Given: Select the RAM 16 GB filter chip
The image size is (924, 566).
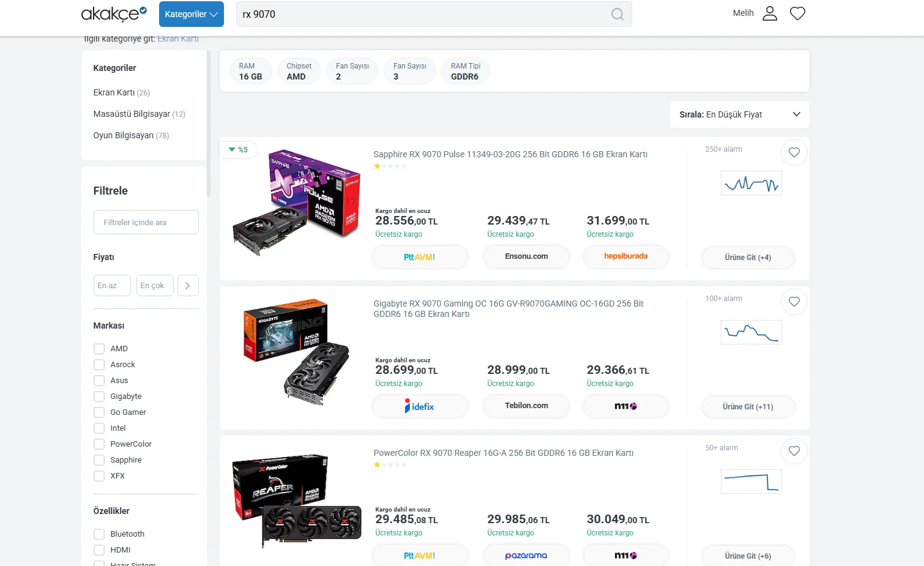Looking at the screenshot, I should point(250,71).
